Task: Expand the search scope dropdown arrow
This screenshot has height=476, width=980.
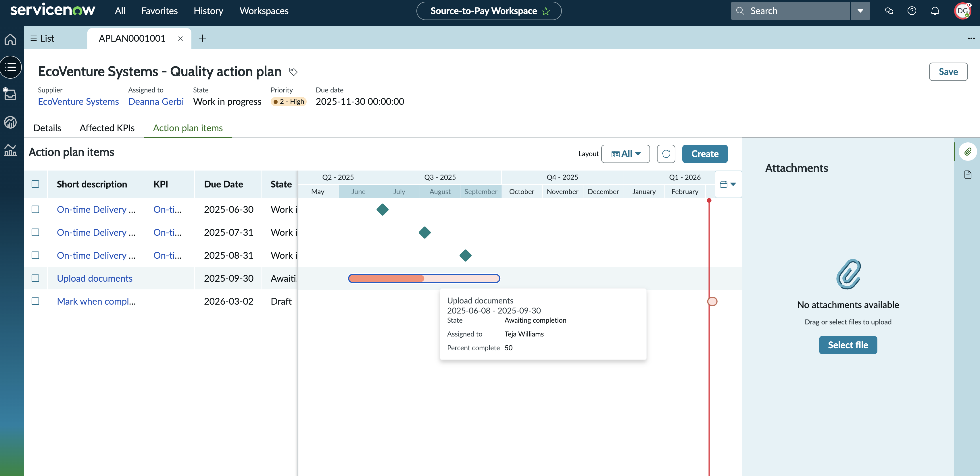Action: (860, 11)
